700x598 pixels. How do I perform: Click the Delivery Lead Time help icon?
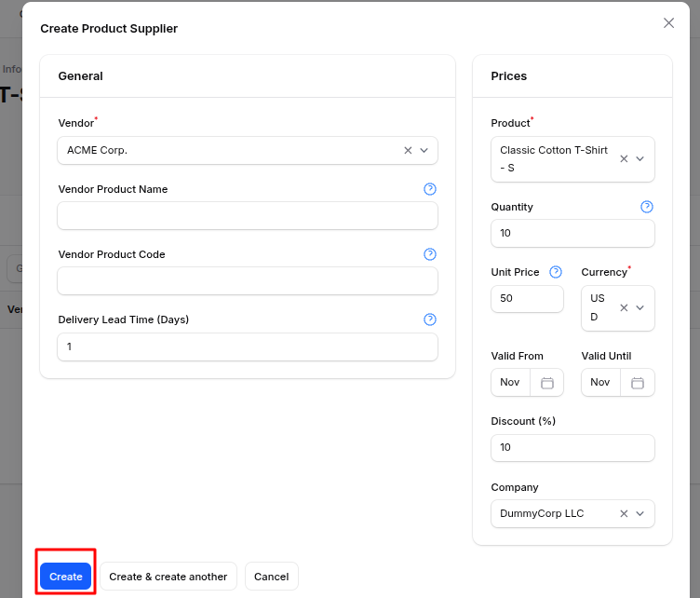tap(430, 319)
